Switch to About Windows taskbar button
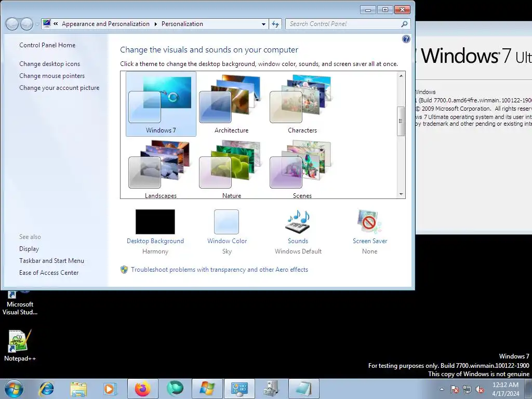Viewport: 532px width, 399px height. click(x=207, y=389)
